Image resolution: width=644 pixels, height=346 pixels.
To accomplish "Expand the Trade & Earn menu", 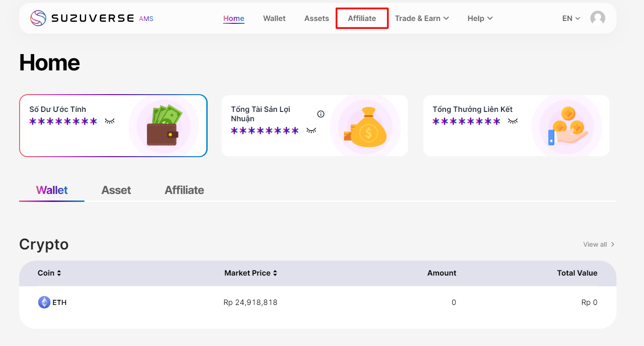I will 422,18.
